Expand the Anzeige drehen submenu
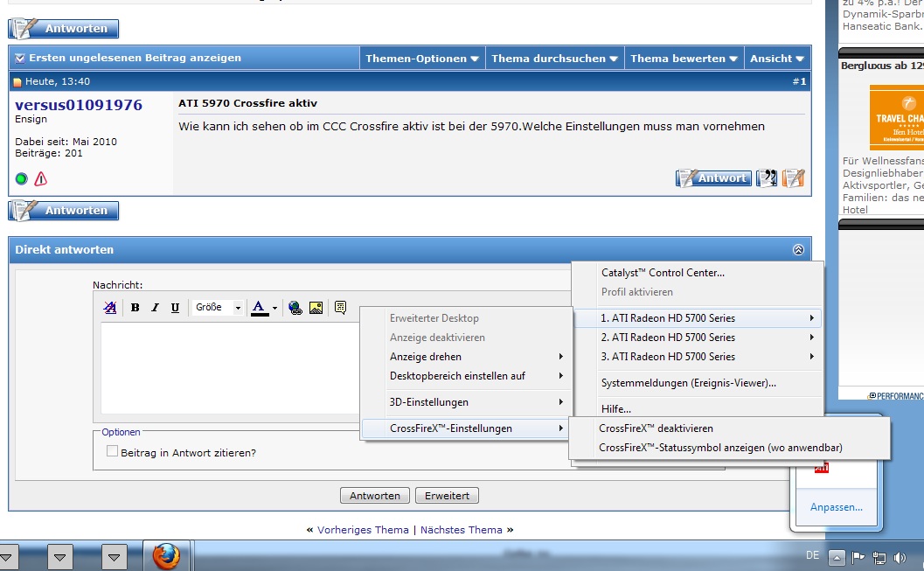Screen dimensions: 924x571 click(466, 357)
